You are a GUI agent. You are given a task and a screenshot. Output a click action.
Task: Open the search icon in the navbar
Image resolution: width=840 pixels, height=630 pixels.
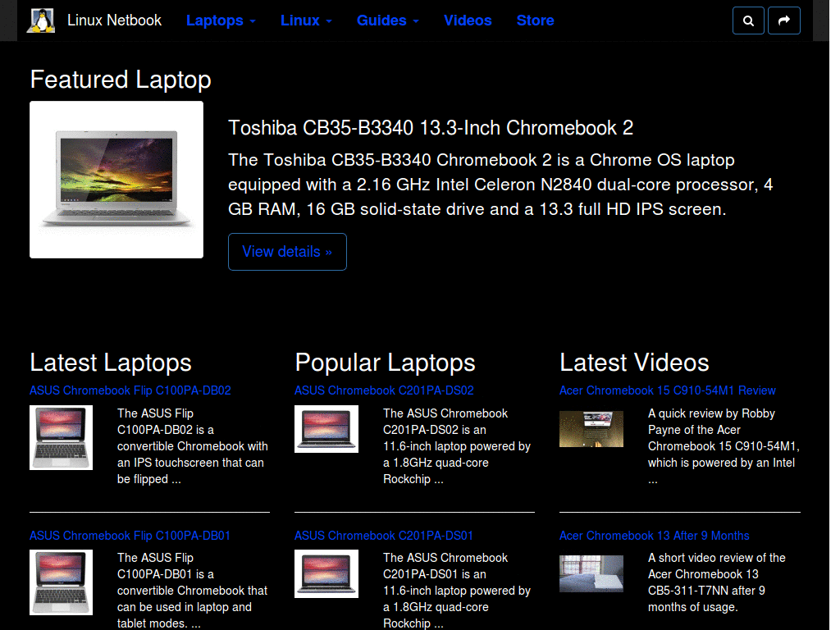point(747,21)
